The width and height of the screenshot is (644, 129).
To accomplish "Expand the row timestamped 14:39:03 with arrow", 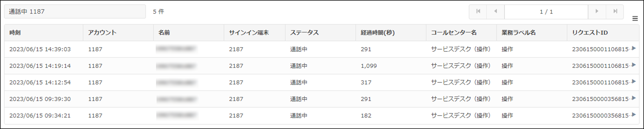I will point(634,48).
